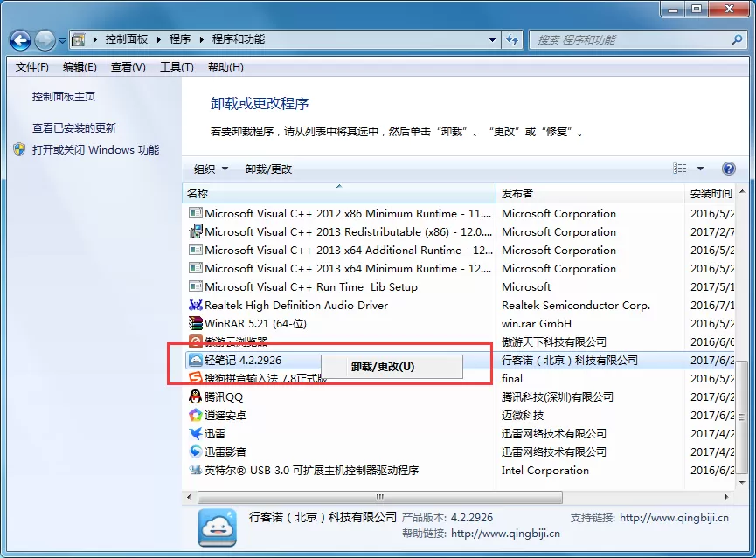This screenshot has width=756, height=558.
Task: Click icon of Visual C++ 2013 Redistributable (x86)
Action: coord(195,231)
